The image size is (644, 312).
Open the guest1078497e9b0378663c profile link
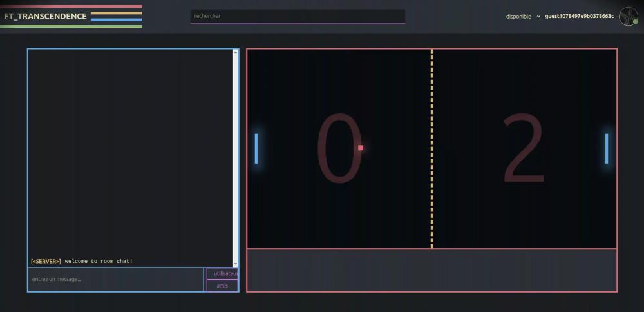point(579,17)
